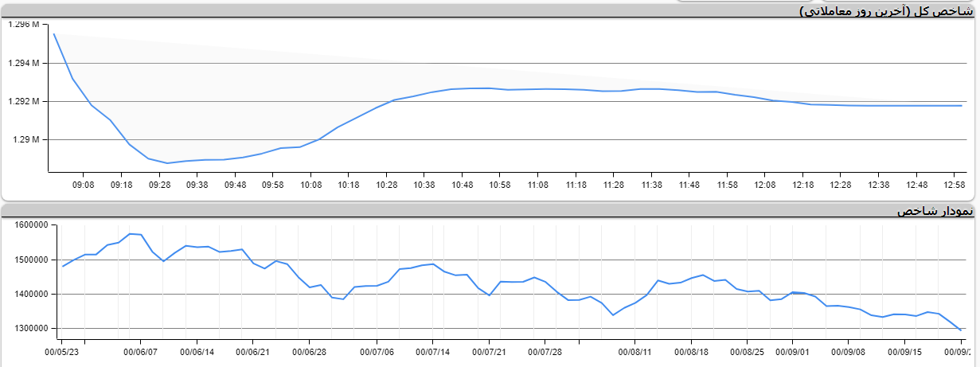The height and width of the screenshot is (367, 980).
Task: Click the starting point of the intraday line
Action: [x=53, y=33]
